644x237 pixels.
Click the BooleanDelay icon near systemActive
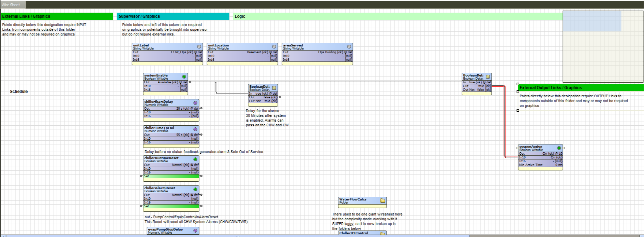tap(488, 76)
